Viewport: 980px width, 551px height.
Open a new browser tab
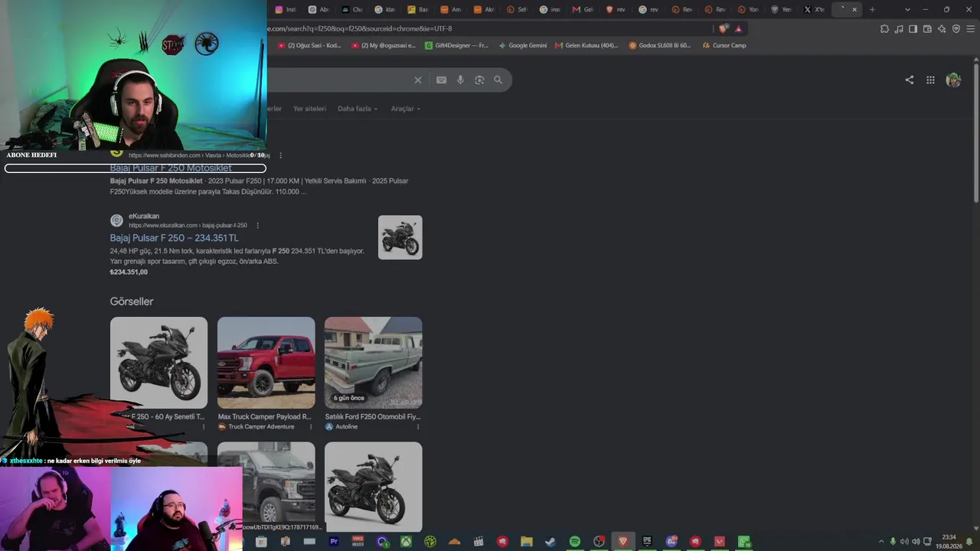click(872, 9)
